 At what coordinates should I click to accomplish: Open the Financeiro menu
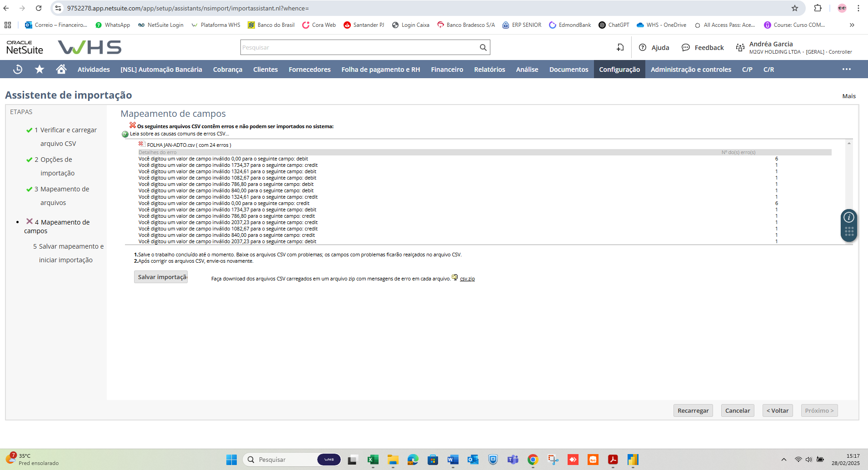coord(447,70)
